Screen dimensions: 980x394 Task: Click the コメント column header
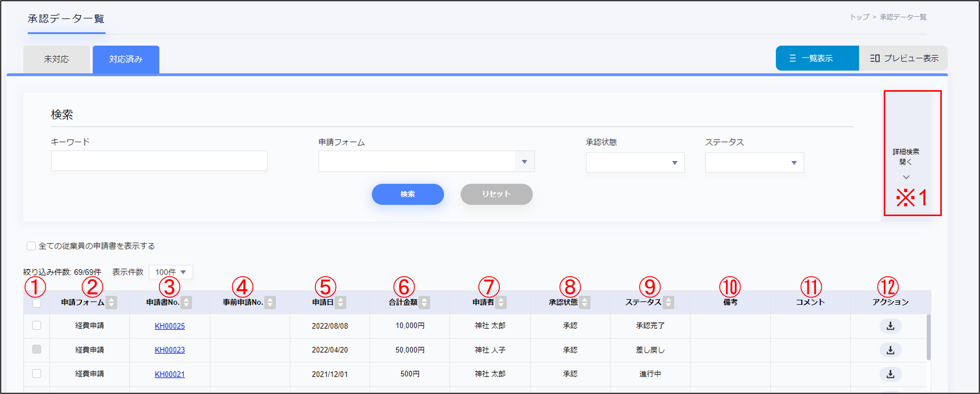tap(810, 302)
